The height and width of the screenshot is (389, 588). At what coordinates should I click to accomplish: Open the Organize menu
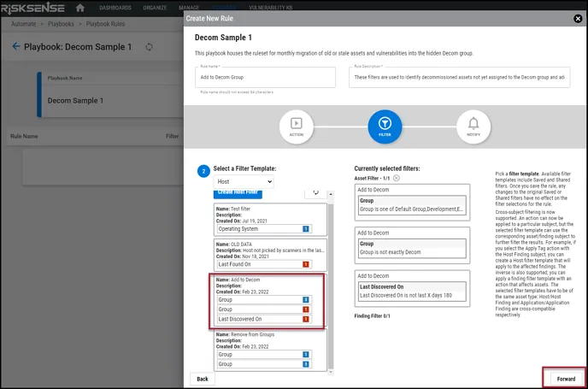[155, 8]
